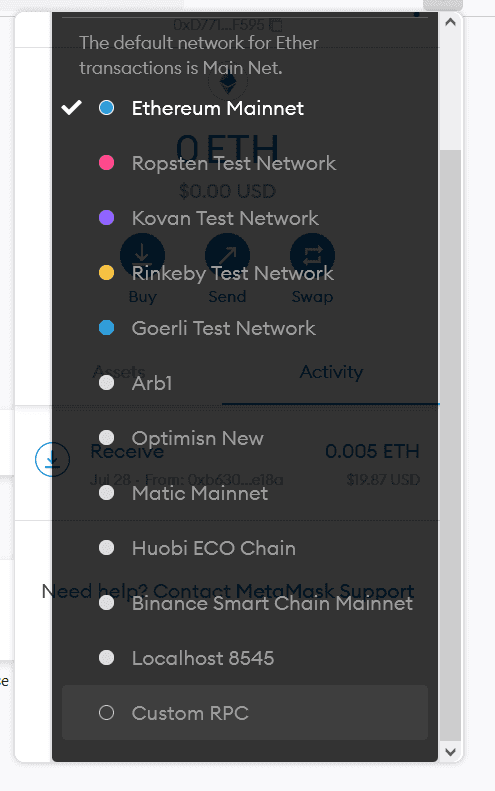Choose the Localhost 8545 network
The image size is (495, 791).
pyautogui.click(x=245, y=658)
